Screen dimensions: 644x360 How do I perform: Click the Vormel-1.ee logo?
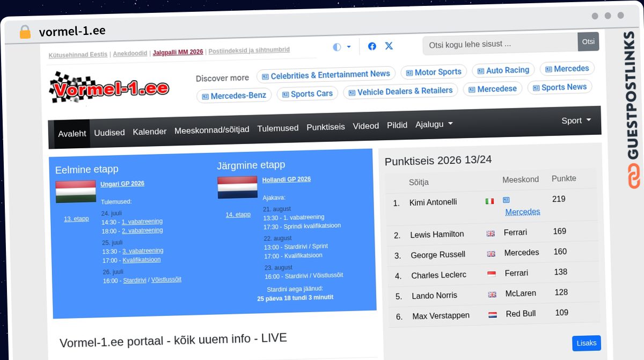(109, 87)
